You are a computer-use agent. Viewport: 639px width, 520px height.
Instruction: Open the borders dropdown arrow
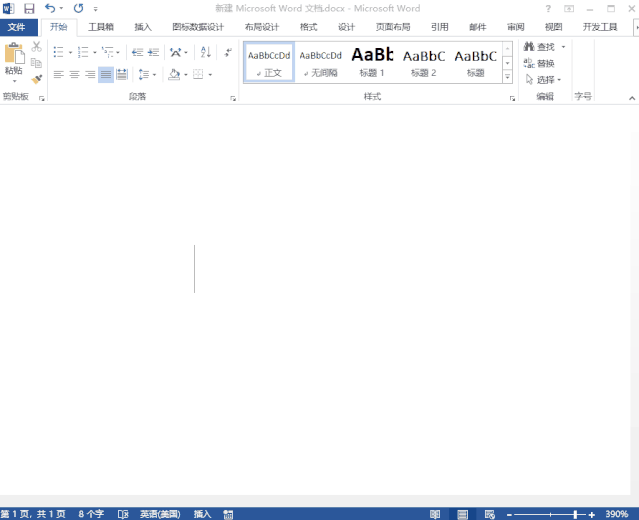(210, 75)
